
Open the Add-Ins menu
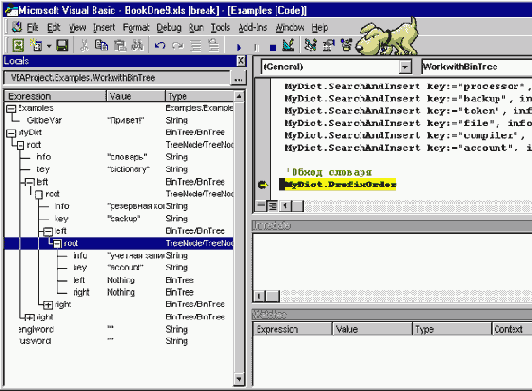click(x=253, y=27)
